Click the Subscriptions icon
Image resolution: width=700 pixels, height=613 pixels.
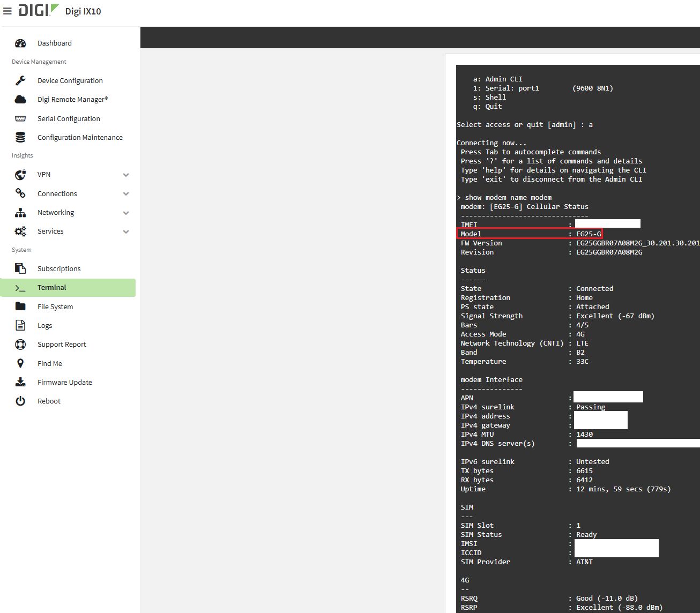tap(20, 268)
